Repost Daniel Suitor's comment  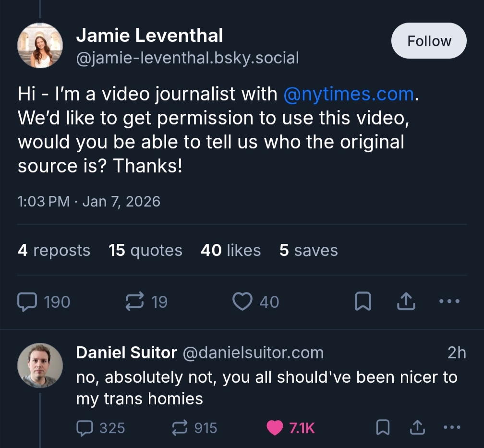(x=180, y=427)
